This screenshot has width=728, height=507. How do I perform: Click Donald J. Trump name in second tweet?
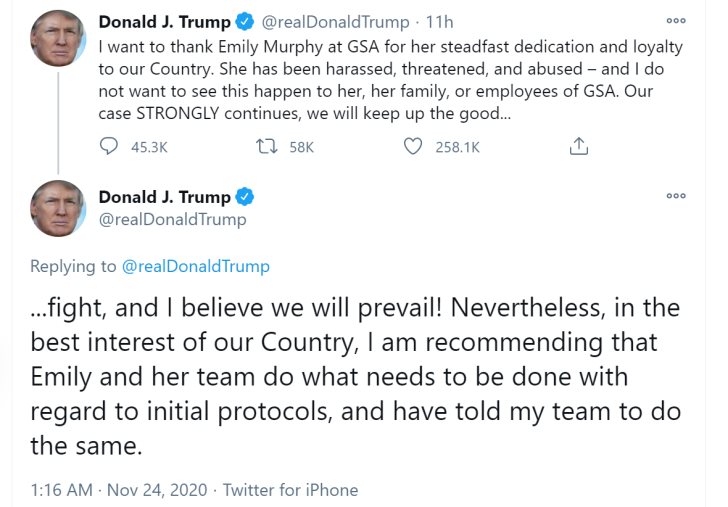(164, 197)
